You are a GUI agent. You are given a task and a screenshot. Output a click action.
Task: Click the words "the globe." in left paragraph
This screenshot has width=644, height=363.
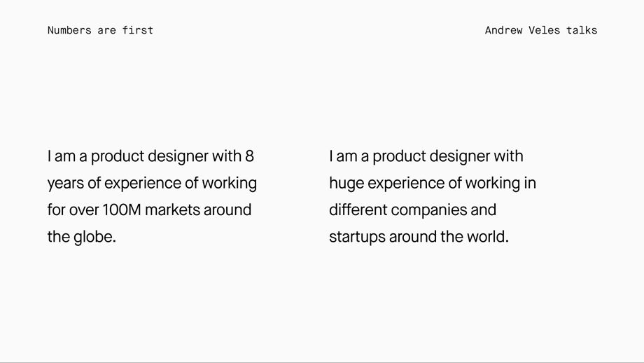coord(82,237)
